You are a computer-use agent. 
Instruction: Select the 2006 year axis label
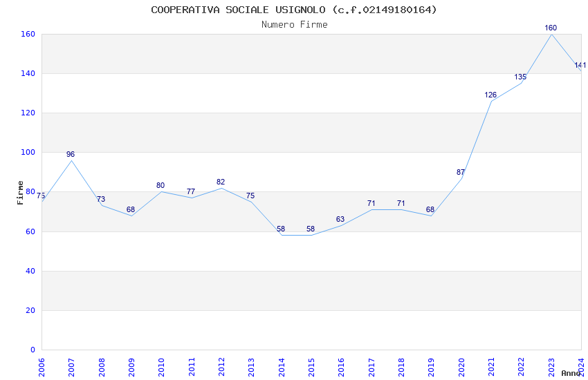tap(42, 368)
